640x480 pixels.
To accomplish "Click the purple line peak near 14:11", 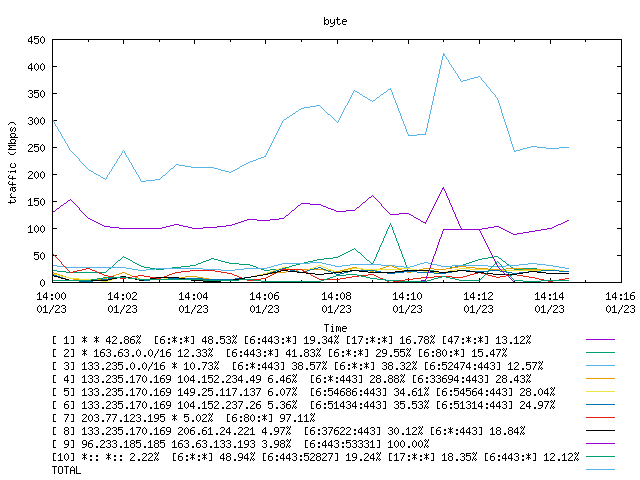I will tap(443, 188).
